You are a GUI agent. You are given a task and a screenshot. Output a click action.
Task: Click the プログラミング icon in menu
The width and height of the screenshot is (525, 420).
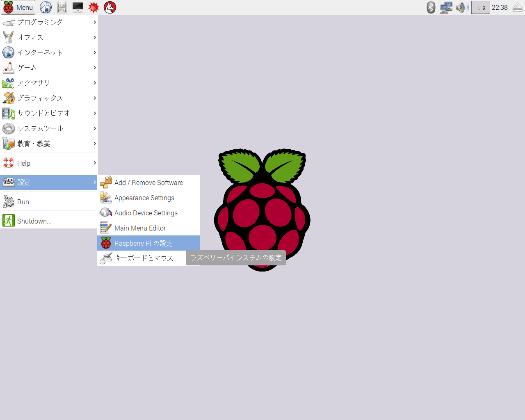pyautogui.click(x=9, y=23)
